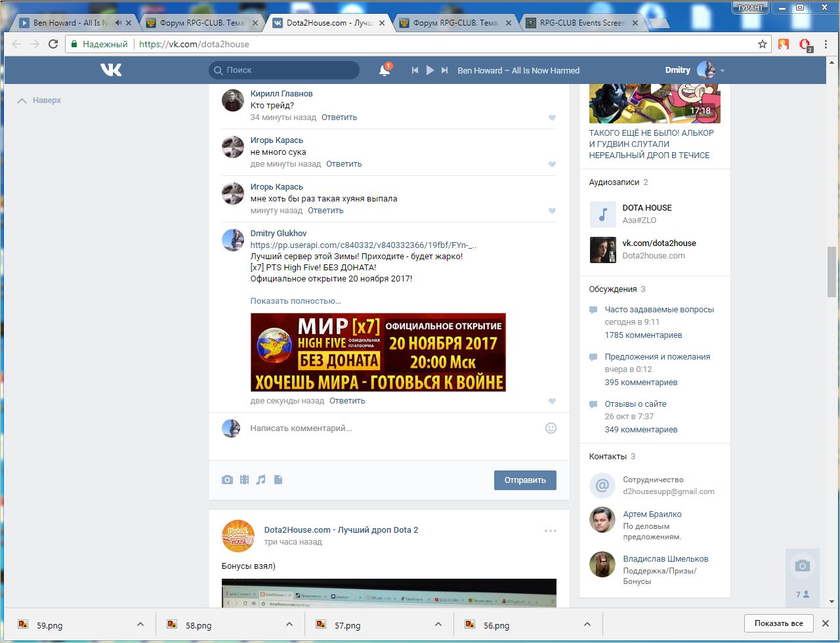Click the DOTA HOUSE audio note icon
Image resolution: width=840 pixels, height=643 pixels.
[602, 214]
